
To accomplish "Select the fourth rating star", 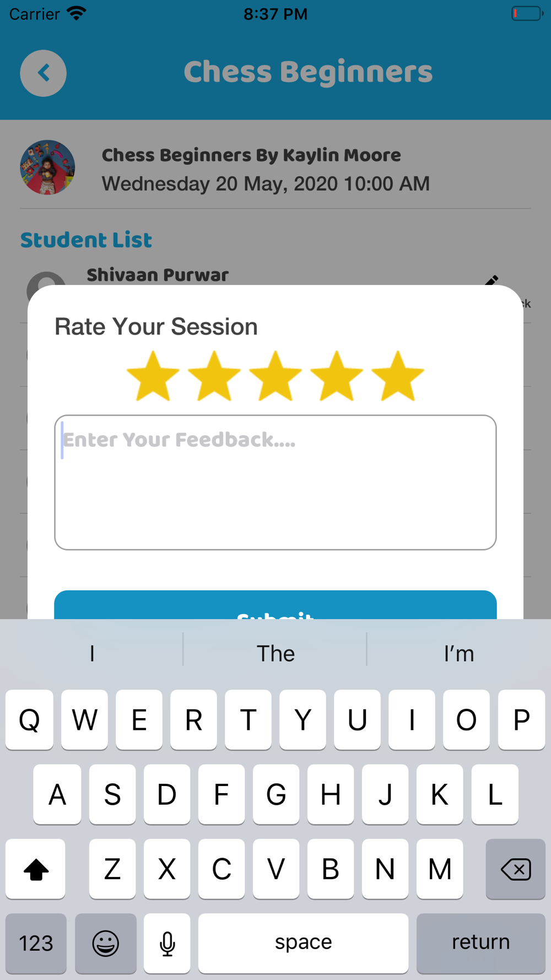I will tap(337, 376).
